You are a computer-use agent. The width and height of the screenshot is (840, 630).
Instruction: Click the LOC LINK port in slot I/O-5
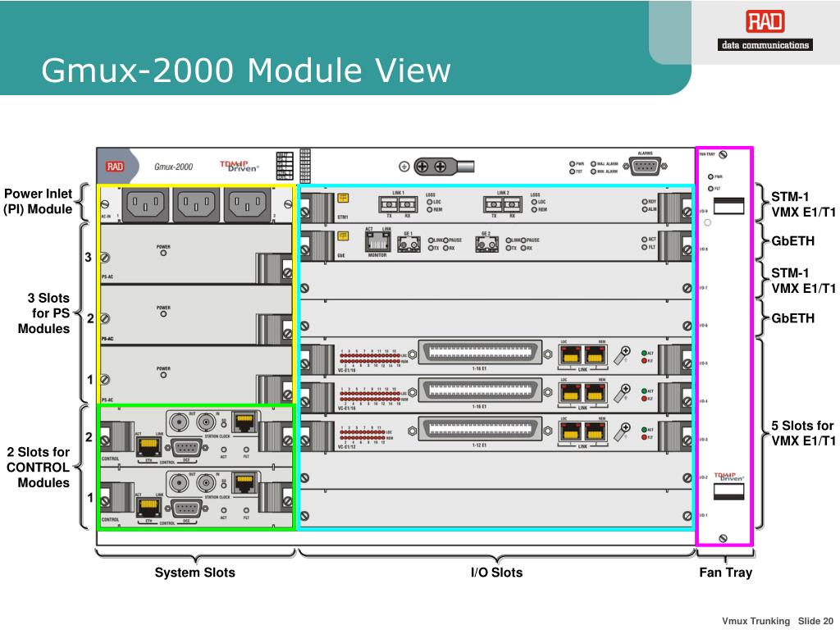571,355
